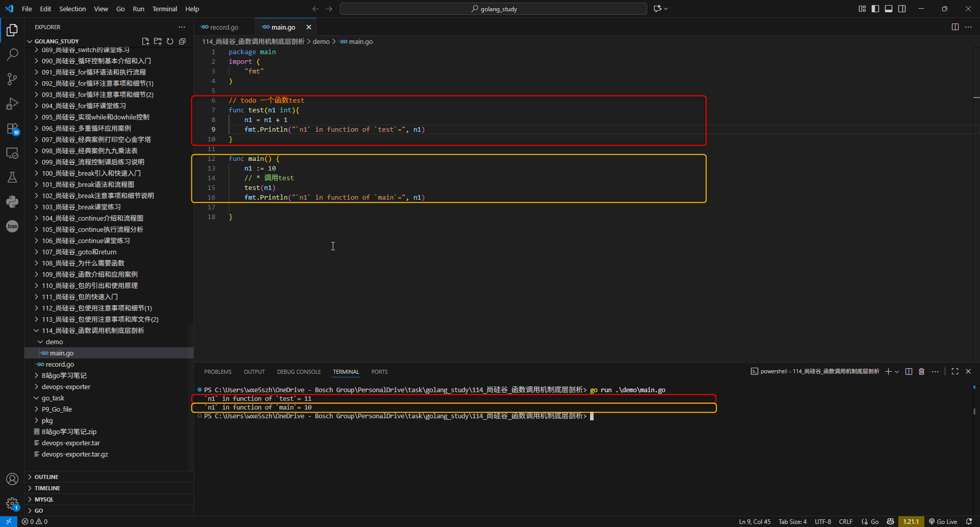Open the Terminal menu

(164, 9)
